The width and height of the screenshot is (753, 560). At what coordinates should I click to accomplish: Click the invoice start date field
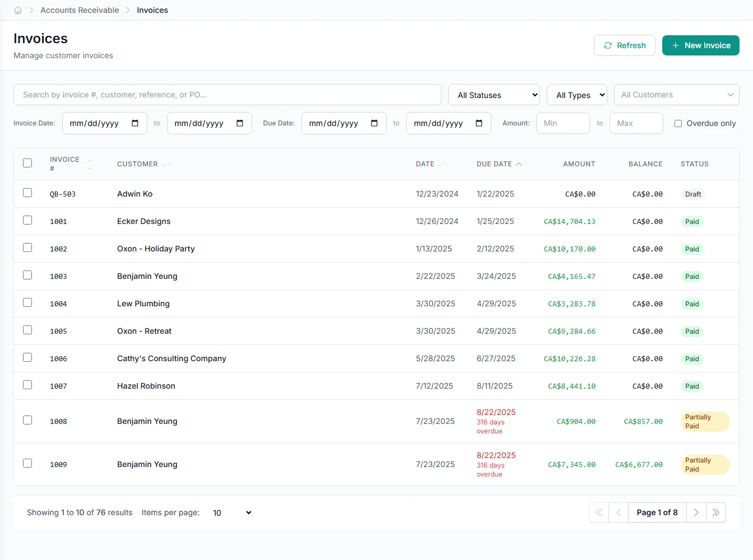point(105,123)
